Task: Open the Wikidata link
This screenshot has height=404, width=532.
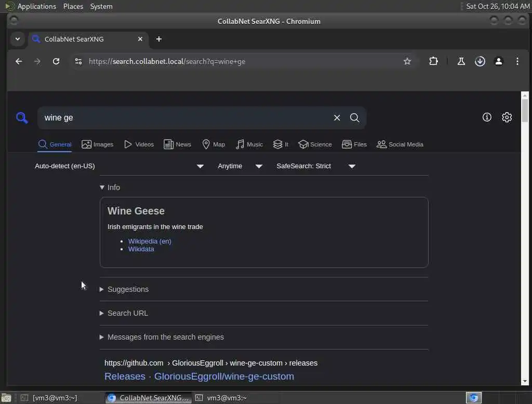Action: pos(141,249)
